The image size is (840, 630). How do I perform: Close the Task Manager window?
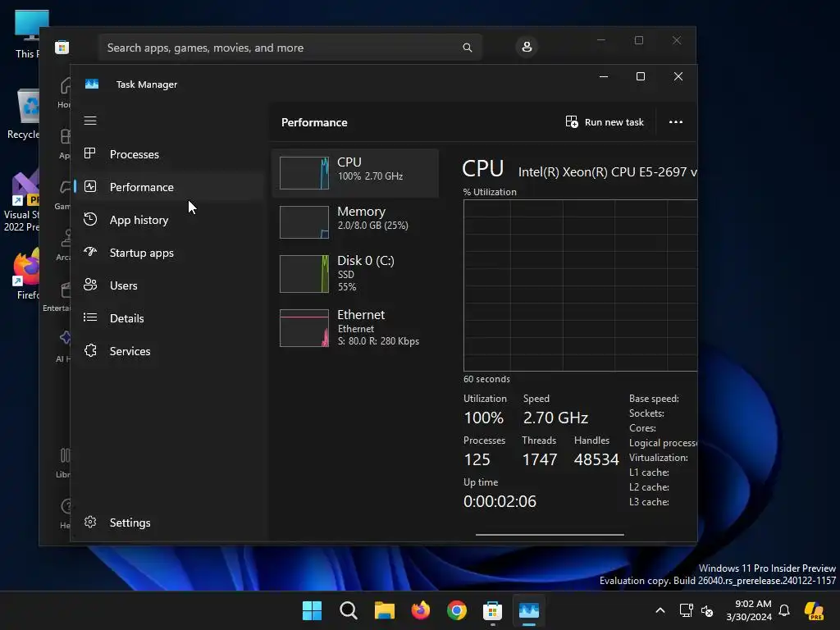(678, 76)
